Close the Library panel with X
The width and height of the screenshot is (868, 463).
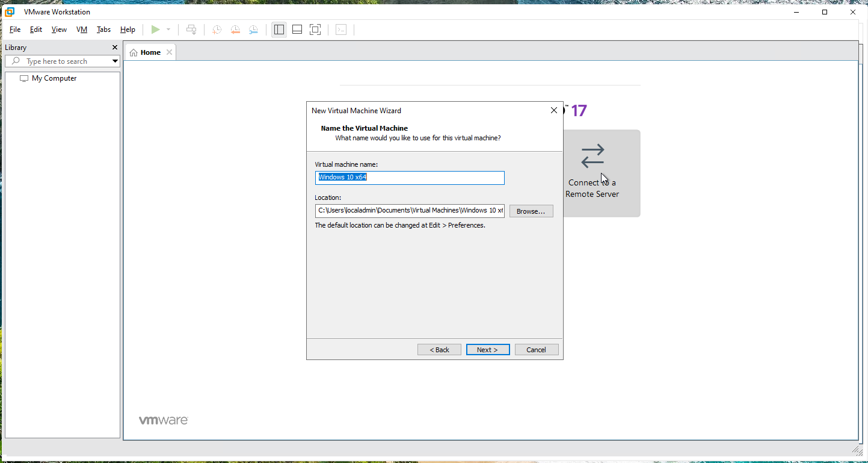coord(115,48)
